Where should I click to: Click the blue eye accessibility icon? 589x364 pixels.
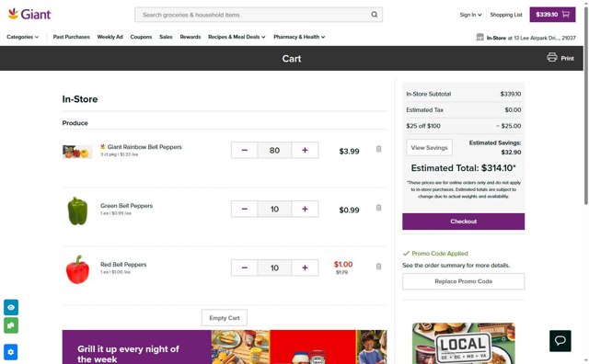(x=11, y=307)
